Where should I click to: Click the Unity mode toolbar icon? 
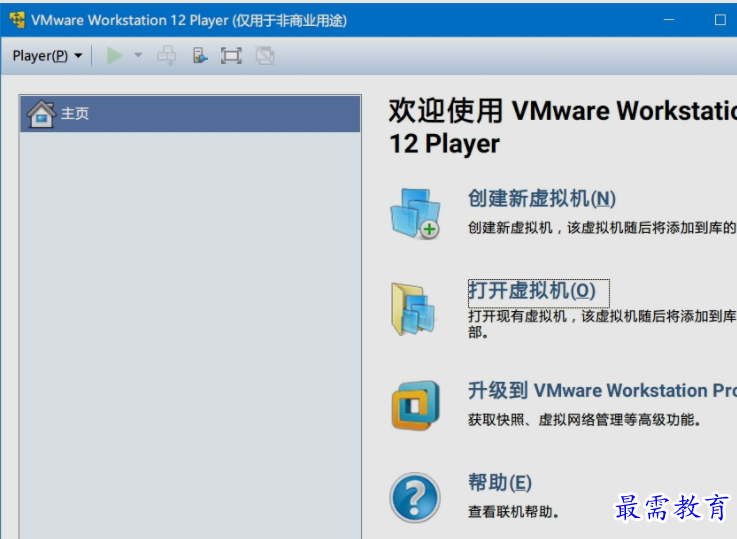(x=265, y=56)
